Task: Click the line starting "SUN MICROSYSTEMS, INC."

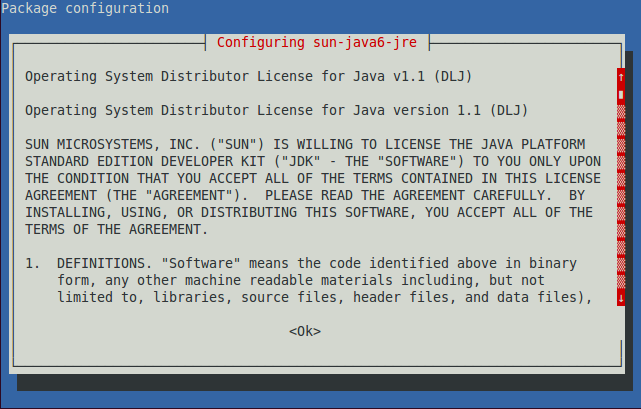Action: 305,144
